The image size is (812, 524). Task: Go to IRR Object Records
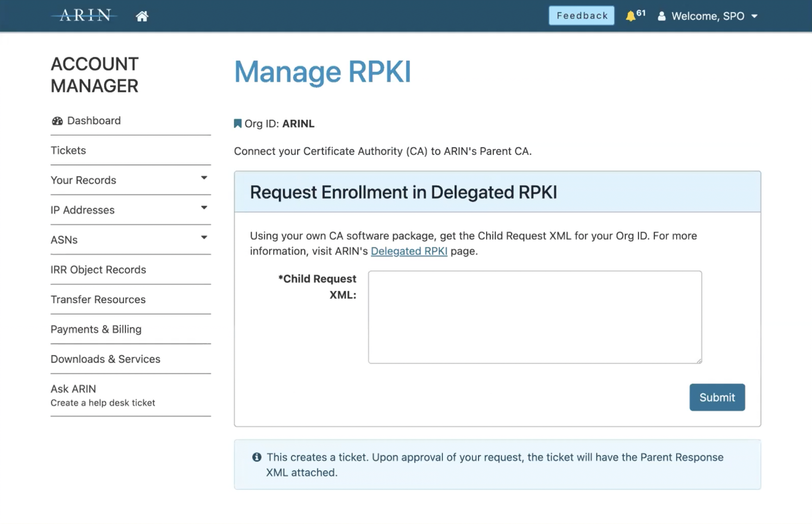[98, 270]
